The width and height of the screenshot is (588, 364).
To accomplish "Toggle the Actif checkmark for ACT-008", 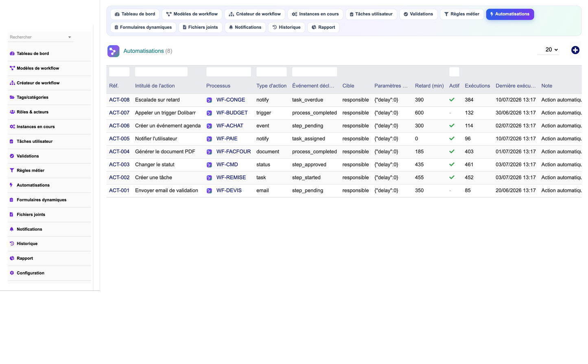I will click(x=452, y=100).
